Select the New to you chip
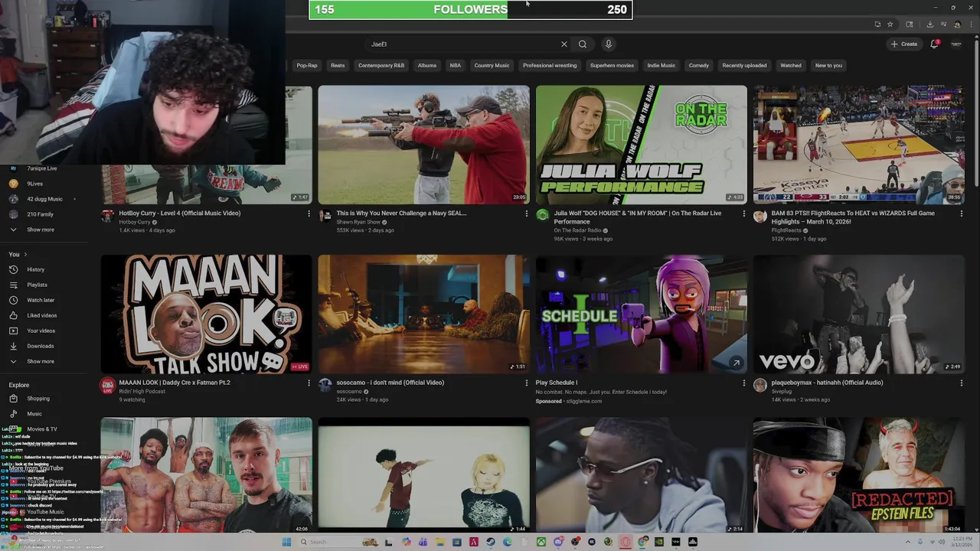 (828, 66)
